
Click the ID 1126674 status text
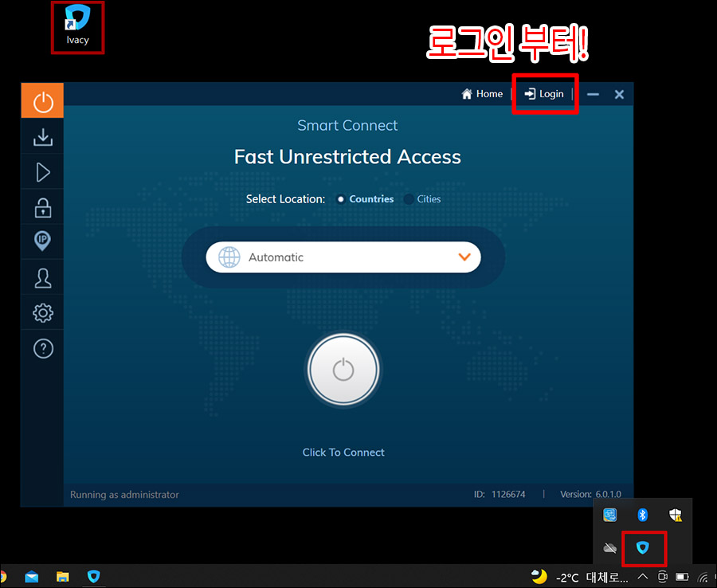coord(500,494)
